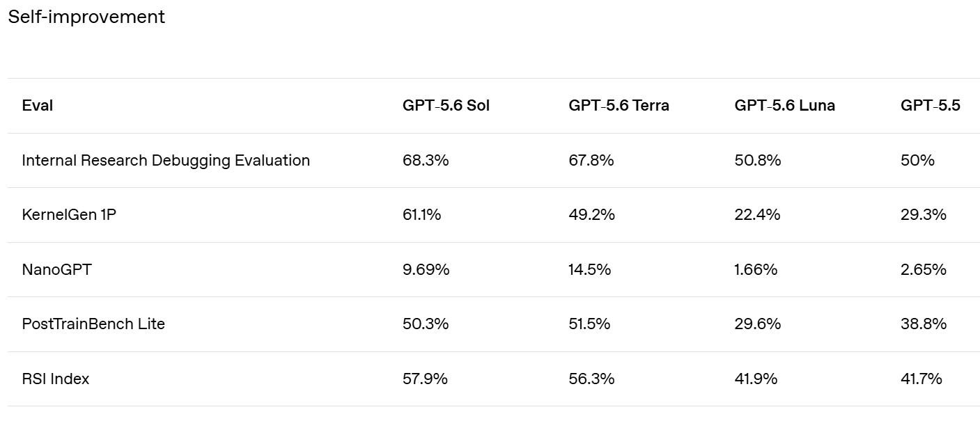Viewport: 980px width, 421px height.
Task: Click the GPT-5.6 Sol column header
Action: tap(446, 106)
